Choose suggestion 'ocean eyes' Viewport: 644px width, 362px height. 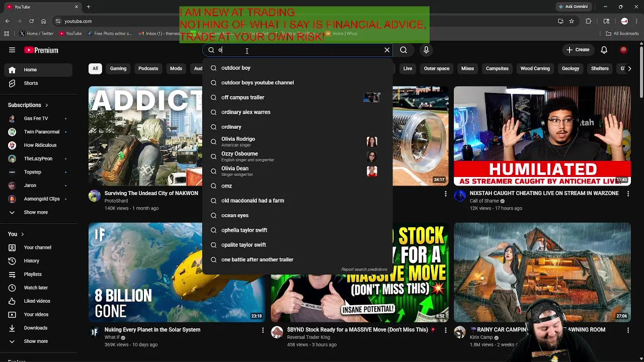(x=297, y=215)
